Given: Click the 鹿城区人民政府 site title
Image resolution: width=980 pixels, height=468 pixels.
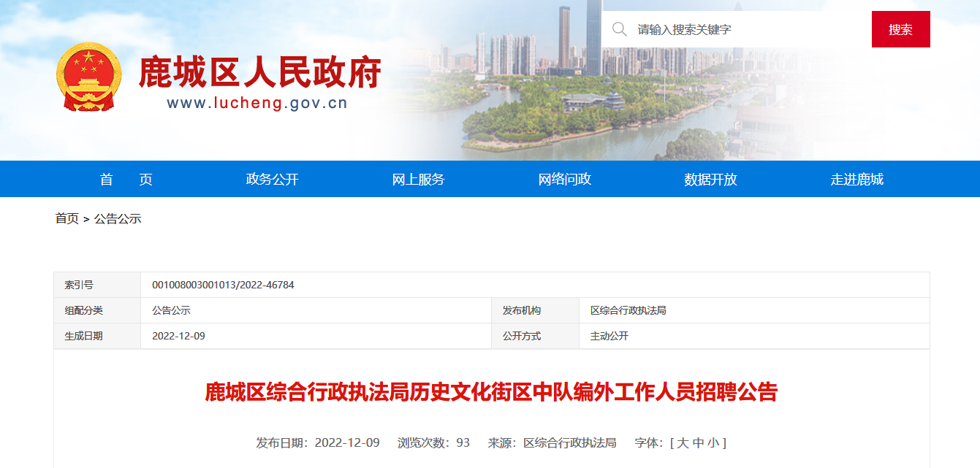Looking at the screenshot, I should (x=259, y=73).
